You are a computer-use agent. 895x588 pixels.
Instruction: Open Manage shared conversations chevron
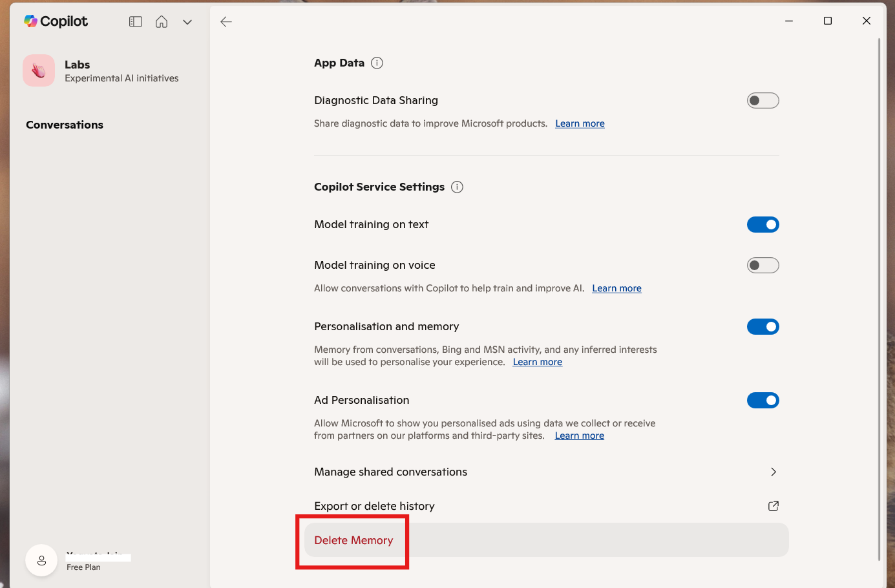tap(774, 472)
